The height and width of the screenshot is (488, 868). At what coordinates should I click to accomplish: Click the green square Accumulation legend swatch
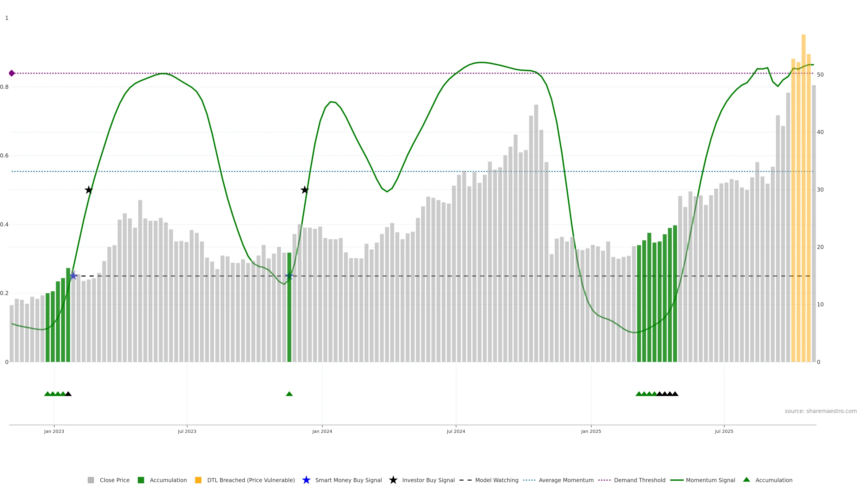click(141, 480)
